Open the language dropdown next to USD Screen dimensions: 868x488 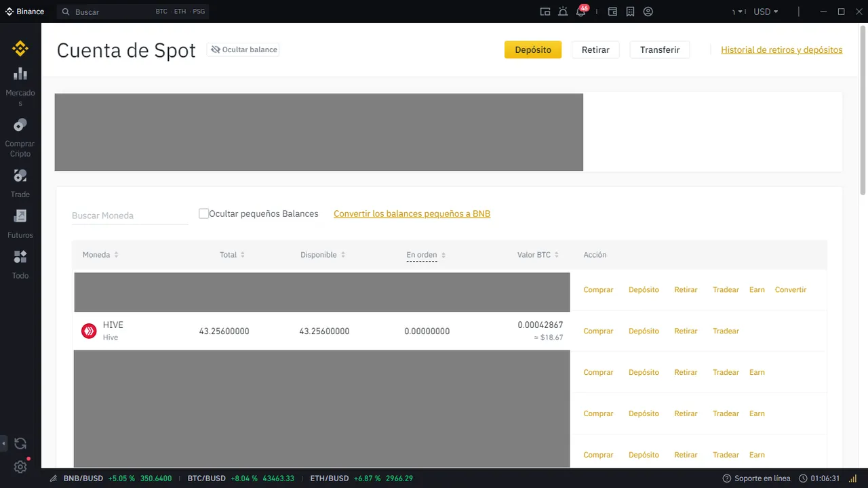[738, 12]
